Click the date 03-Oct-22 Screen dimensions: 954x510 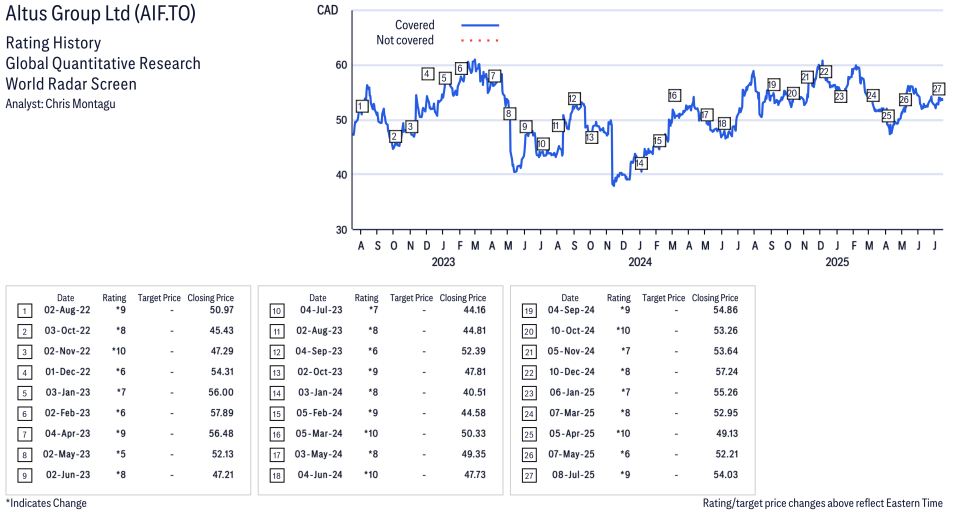(67, 330)
